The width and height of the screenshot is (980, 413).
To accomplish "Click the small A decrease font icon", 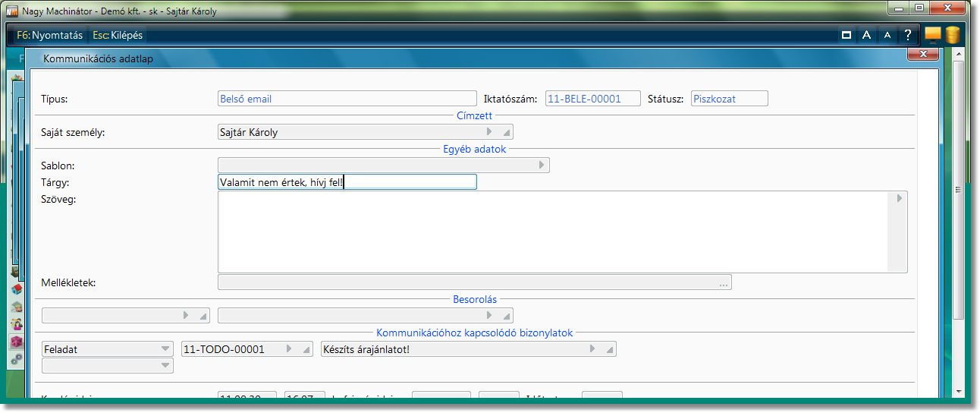I will (887, 35).
